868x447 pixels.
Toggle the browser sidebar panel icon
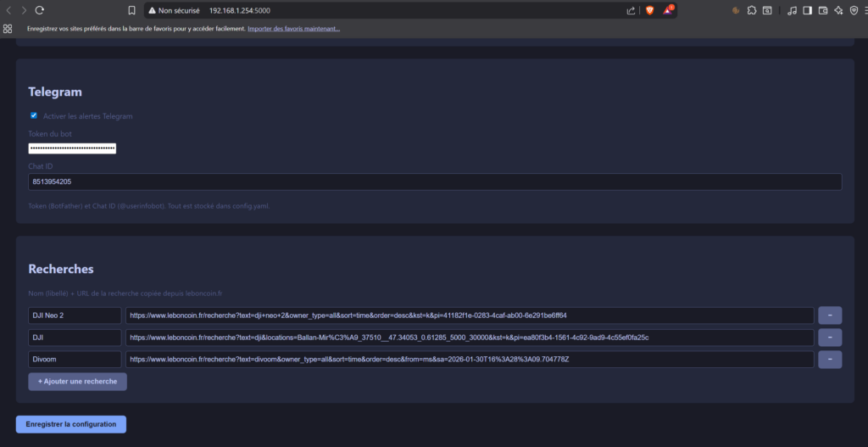pos(807,10)
